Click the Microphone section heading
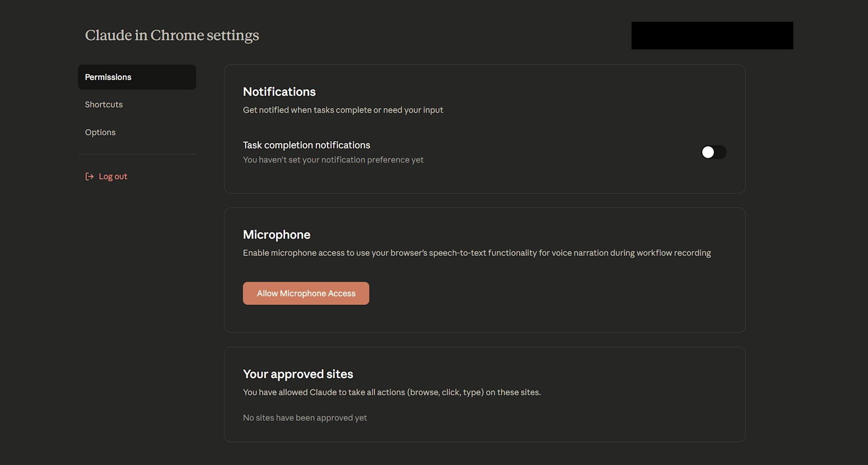 coord(276,235)
